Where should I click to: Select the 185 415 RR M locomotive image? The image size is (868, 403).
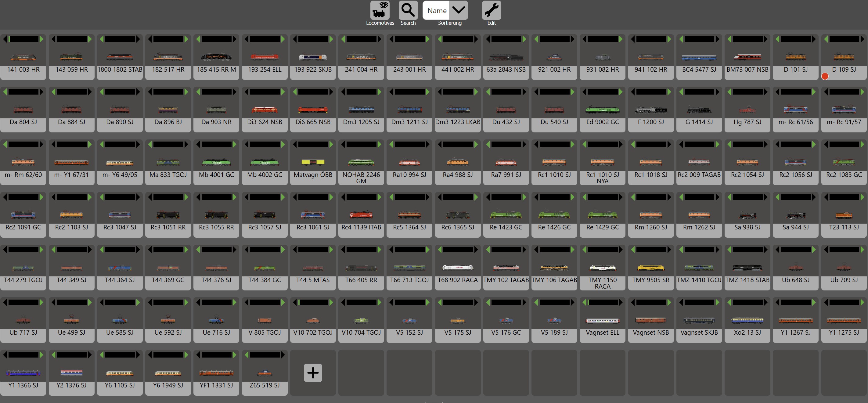(x=216, y=57)
